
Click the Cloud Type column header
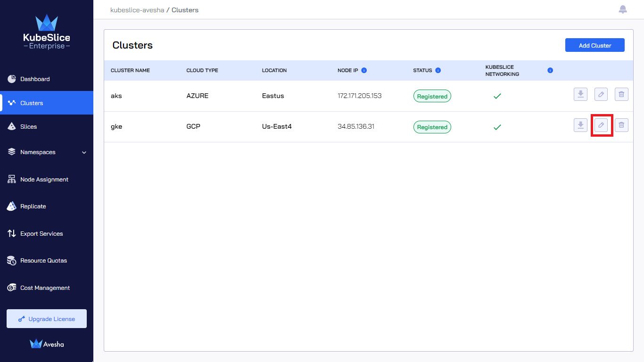point(202,70)
